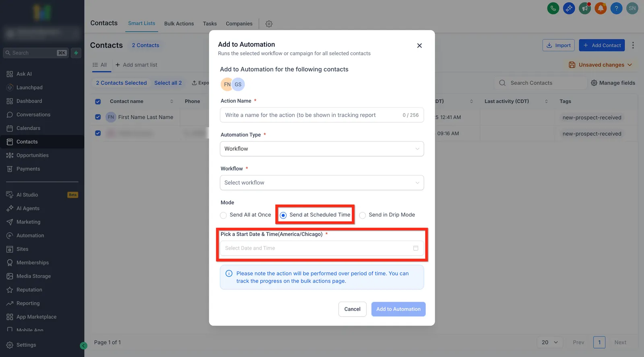
Task: Expand the Unsaved changes dropdown
Action: pos(600,65)
